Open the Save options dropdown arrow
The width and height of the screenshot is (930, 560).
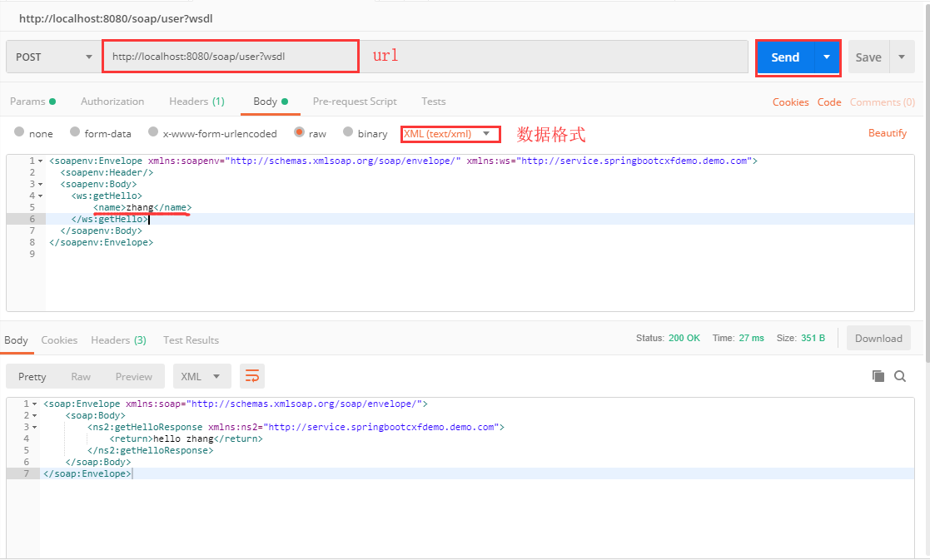pyautogui.click(x=902, y=57)
